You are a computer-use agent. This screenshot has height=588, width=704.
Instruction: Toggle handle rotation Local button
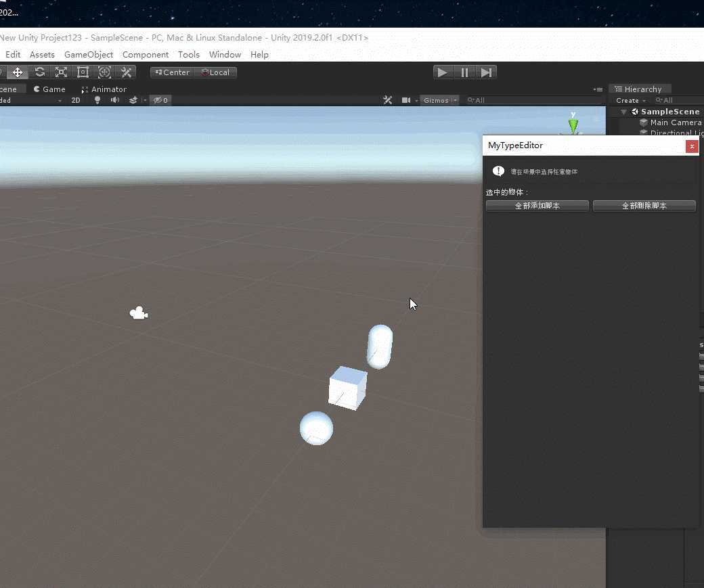click(x=215, y=72)
